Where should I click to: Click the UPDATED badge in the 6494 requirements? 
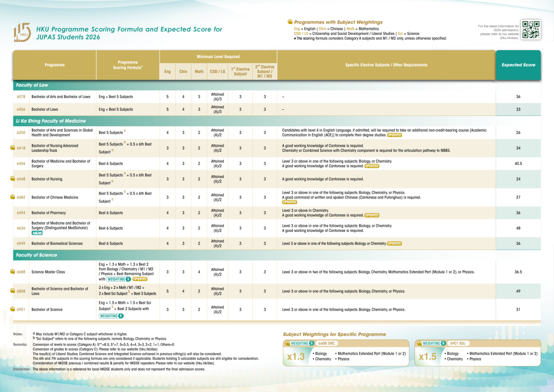click(372, 215)
